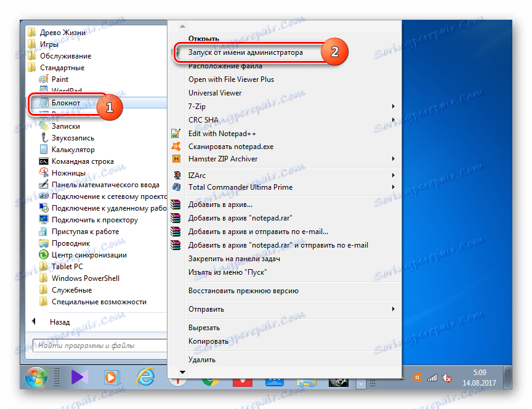Click the Записки sticky notes icon
This screenshot has width=532, height=409.
44,126
